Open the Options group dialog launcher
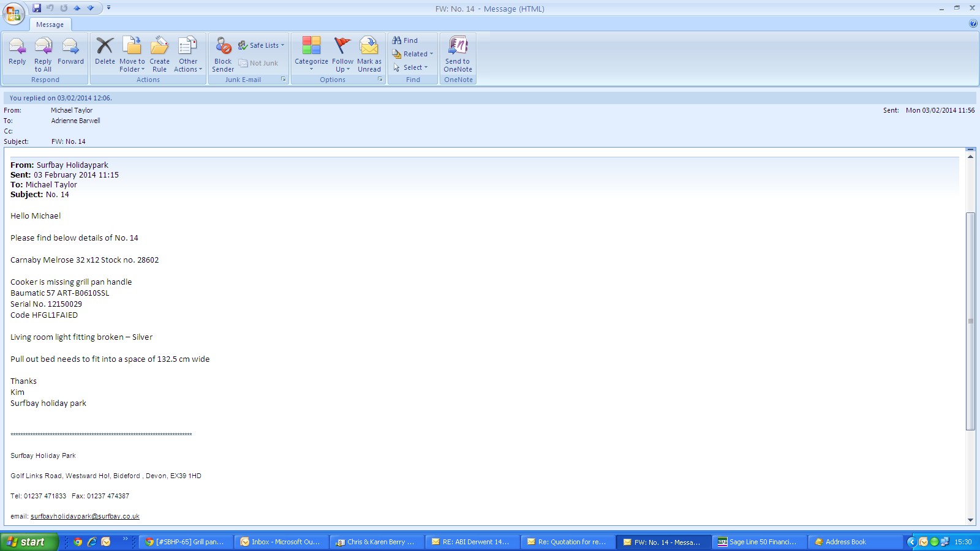The image size is (980, 551). tap(380, 80)
